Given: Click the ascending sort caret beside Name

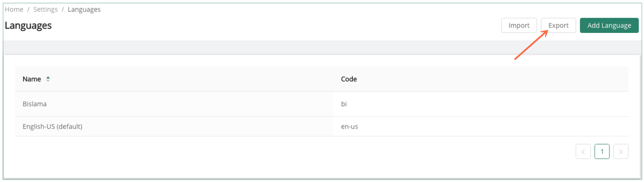Looking at the screenshot, I should coord(48,77).
